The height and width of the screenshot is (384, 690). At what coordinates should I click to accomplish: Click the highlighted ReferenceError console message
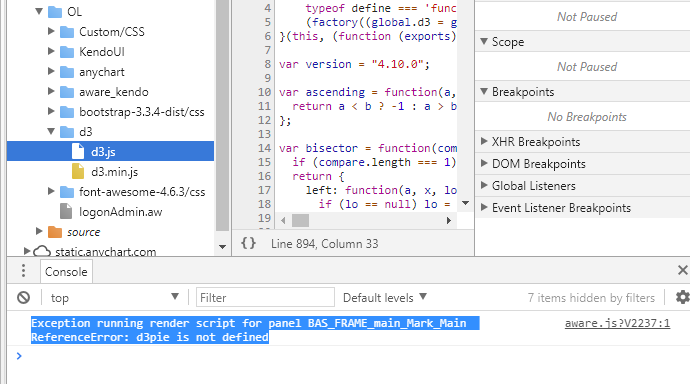pos(255,330)
